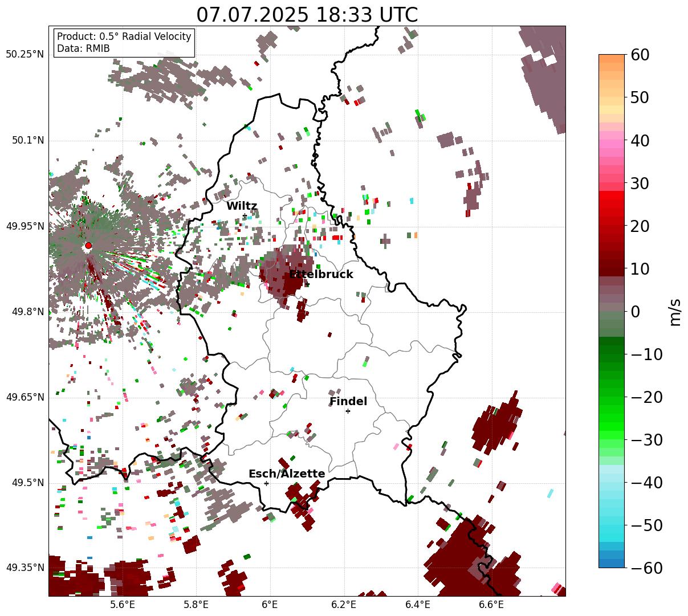Click the 49.8°N latitude label

tap(27, 312)
